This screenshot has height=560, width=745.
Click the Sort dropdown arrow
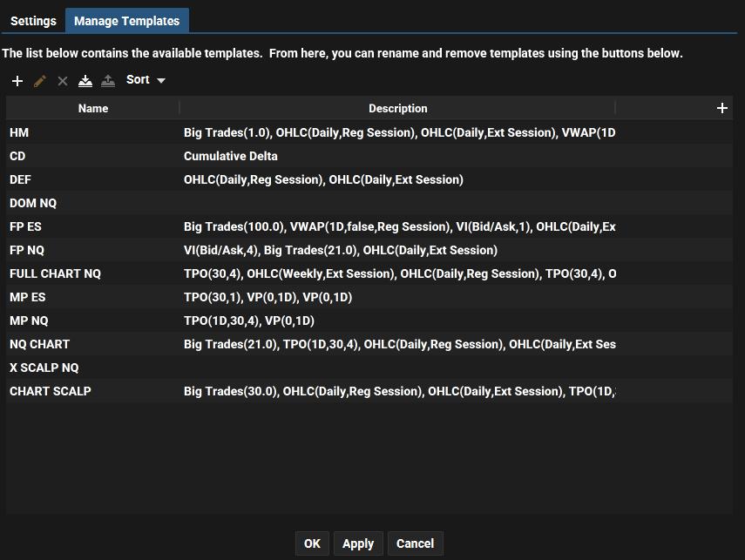[x=161, y=80]
